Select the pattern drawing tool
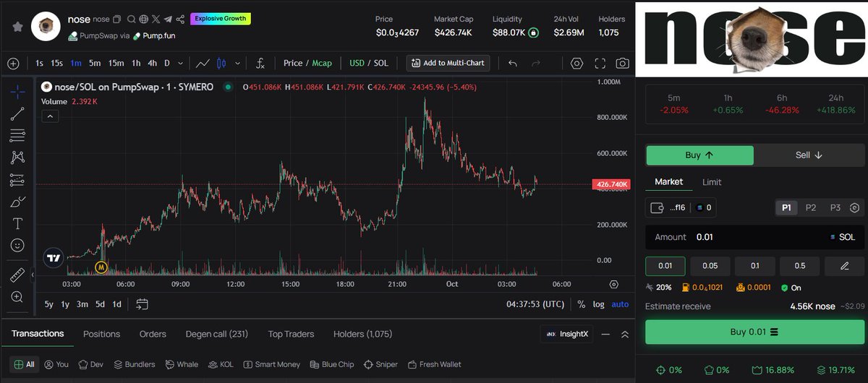The image size is (868, 383). [x=18, y=157]
